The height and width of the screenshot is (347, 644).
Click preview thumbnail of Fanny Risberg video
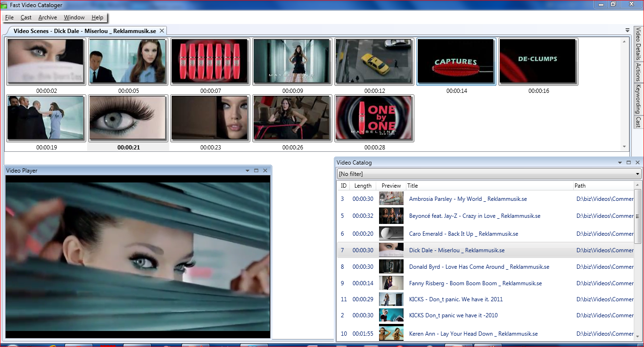click(391, 283)
